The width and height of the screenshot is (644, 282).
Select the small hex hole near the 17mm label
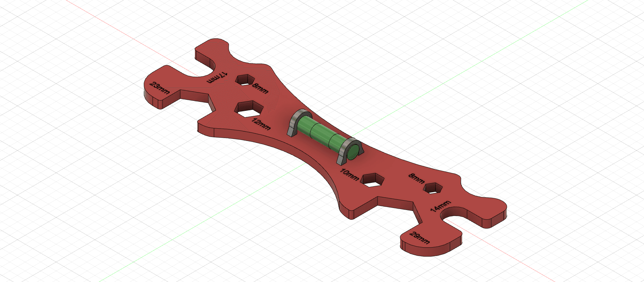pos(245,80)
